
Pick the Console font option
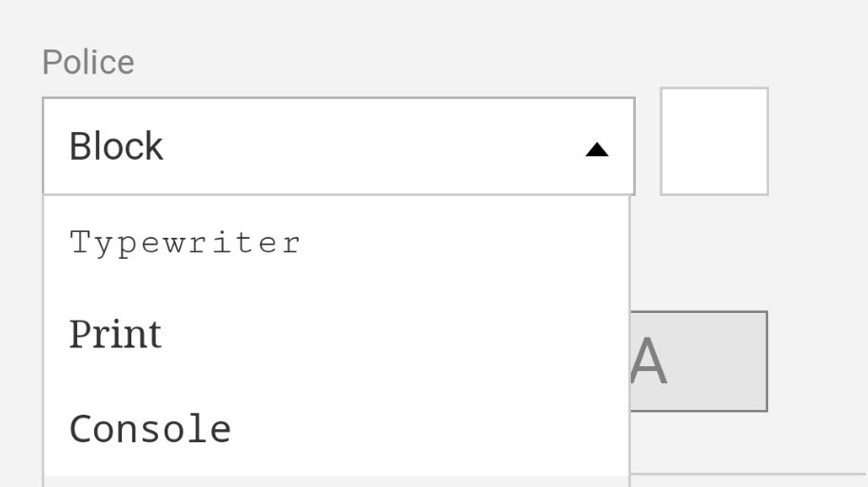[x=150, y=429]
